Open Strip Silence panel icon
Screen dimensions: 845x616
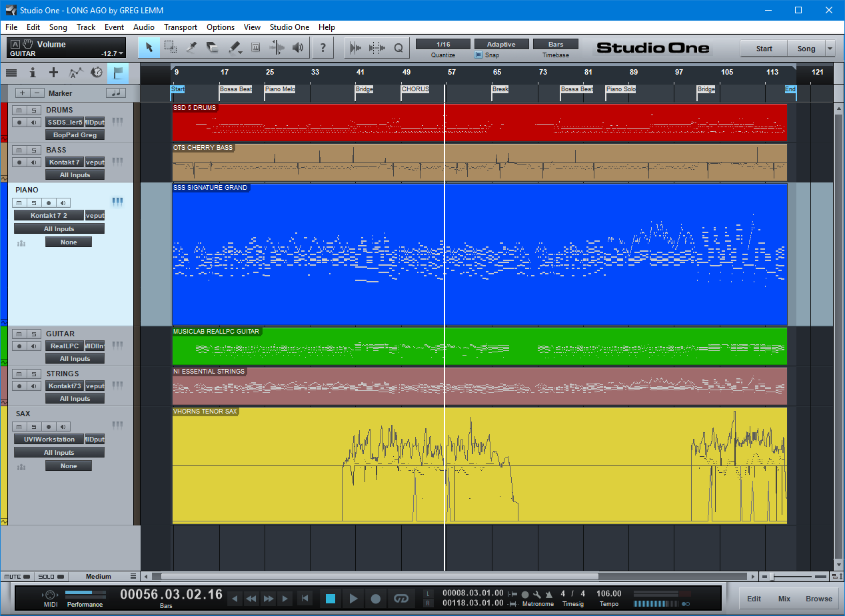point(356,47)
